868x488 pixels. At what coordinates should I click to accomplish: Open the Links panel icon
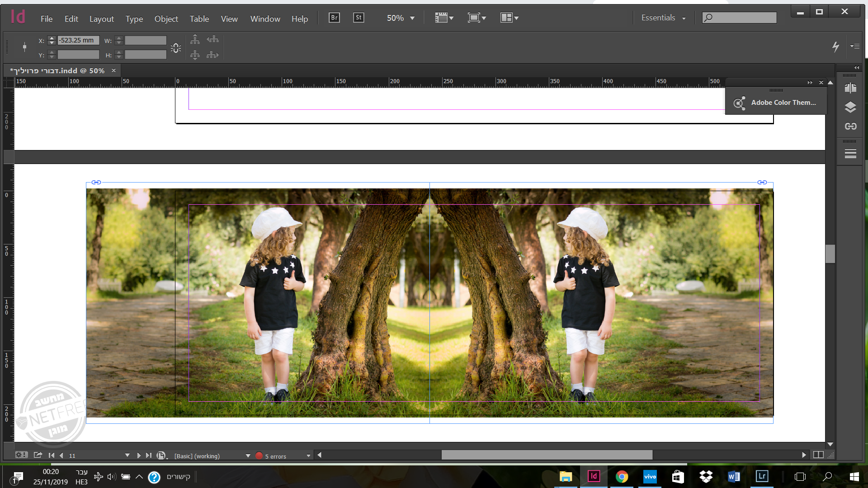point(850,127)
